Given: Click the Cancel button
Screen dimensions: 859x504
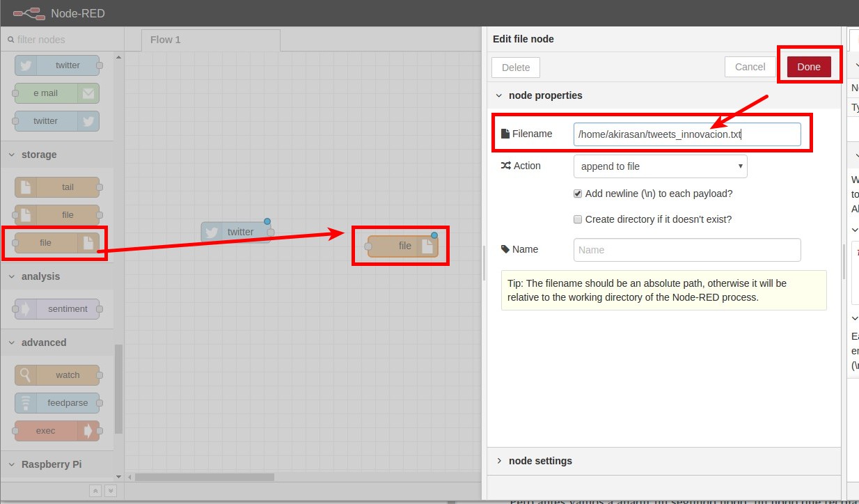Looking at the screenshot, I should pos(750,67).
